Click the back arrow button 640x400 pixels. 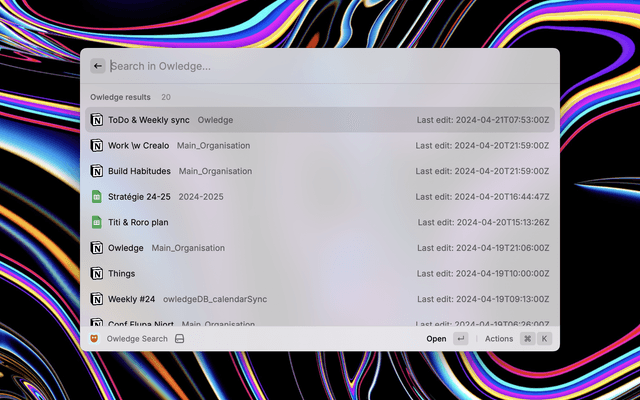(x=98, y=66)
